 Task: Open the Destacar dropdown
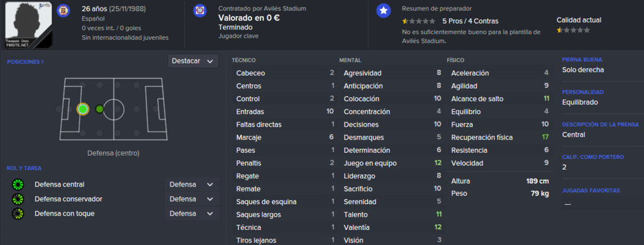[x=192, y=61]
